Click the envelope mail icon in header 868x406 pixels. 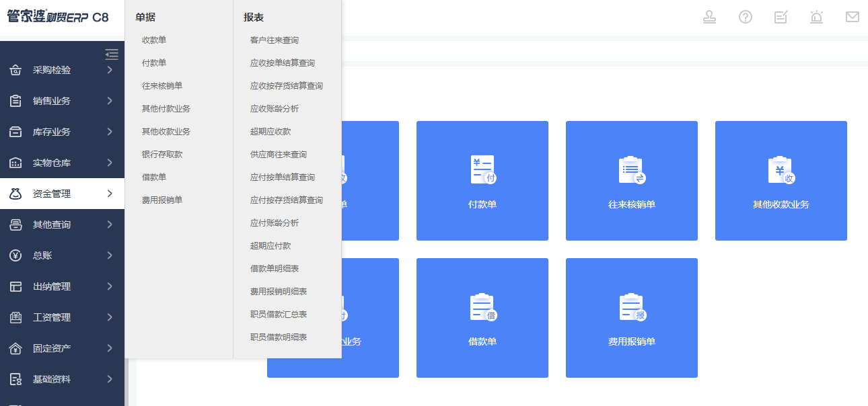click(852, 17)
